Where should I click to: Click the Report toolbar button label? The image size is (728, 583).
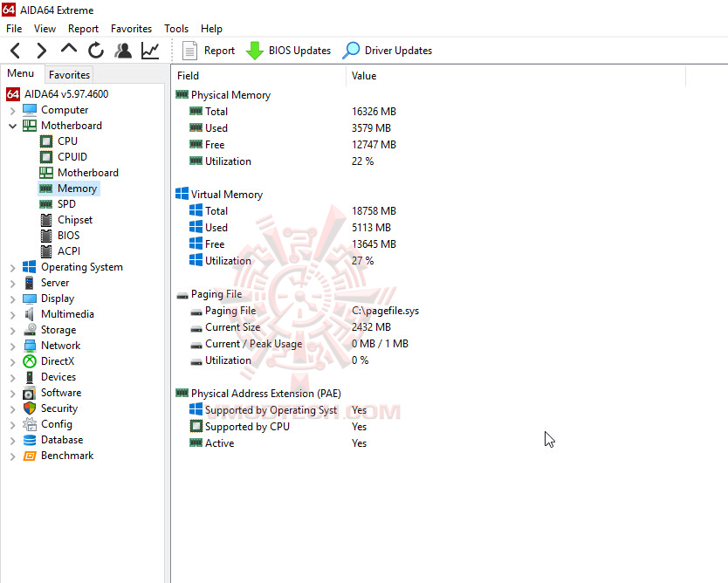pyautogui.click(x=219, y=51)
